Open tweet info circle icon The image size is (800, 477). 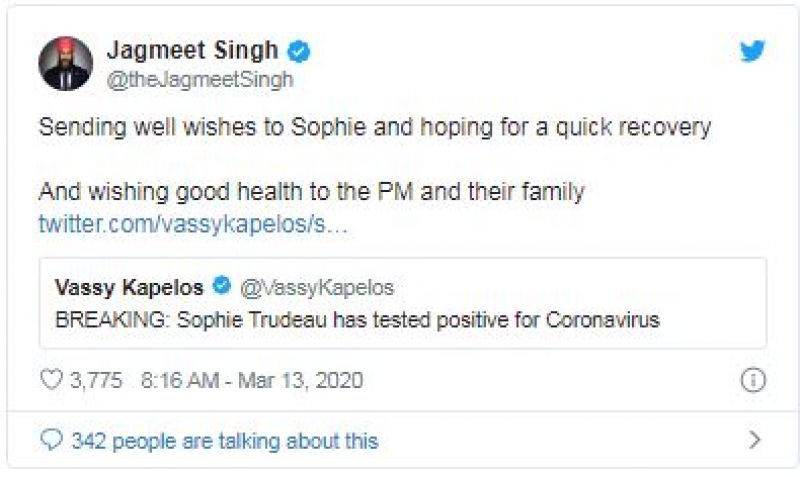click(x=752, y=380)
